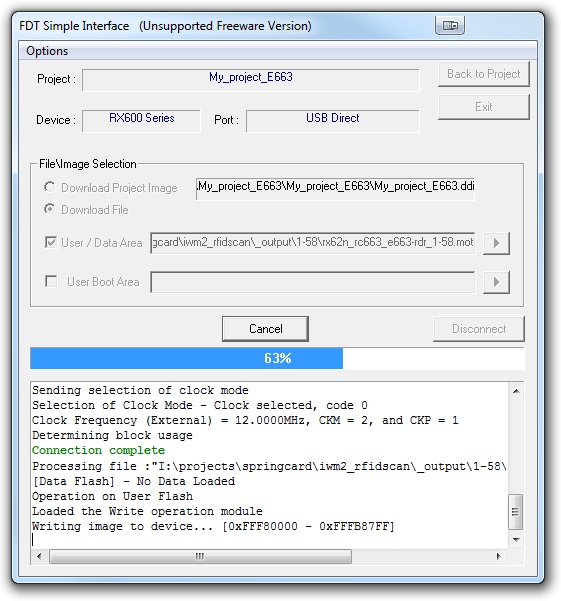
Task: Click 'Writing image to device...' log line
Action: click(x=213, y=526)
